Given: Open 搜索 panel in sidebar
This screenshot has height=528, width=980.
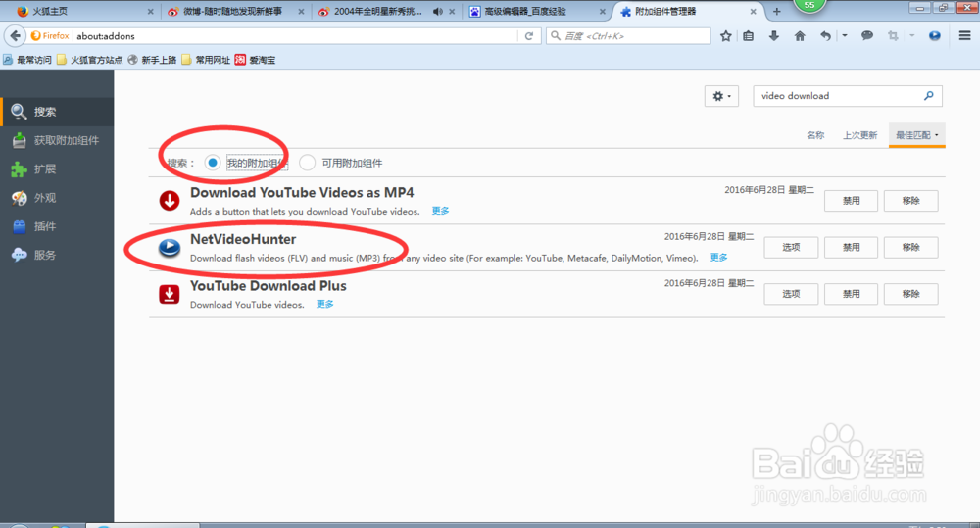Looking at the screenshot, I should [x=57, y=112].
